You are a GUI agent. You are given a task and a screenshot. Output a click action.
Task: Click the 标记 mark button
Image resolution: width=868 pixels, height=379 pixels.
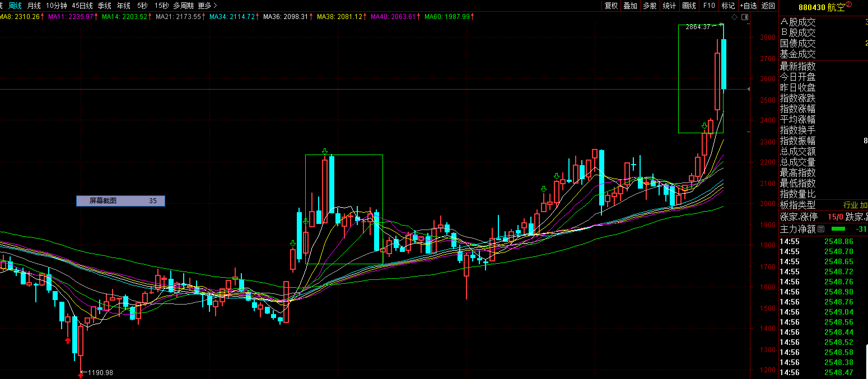point(728,6)
